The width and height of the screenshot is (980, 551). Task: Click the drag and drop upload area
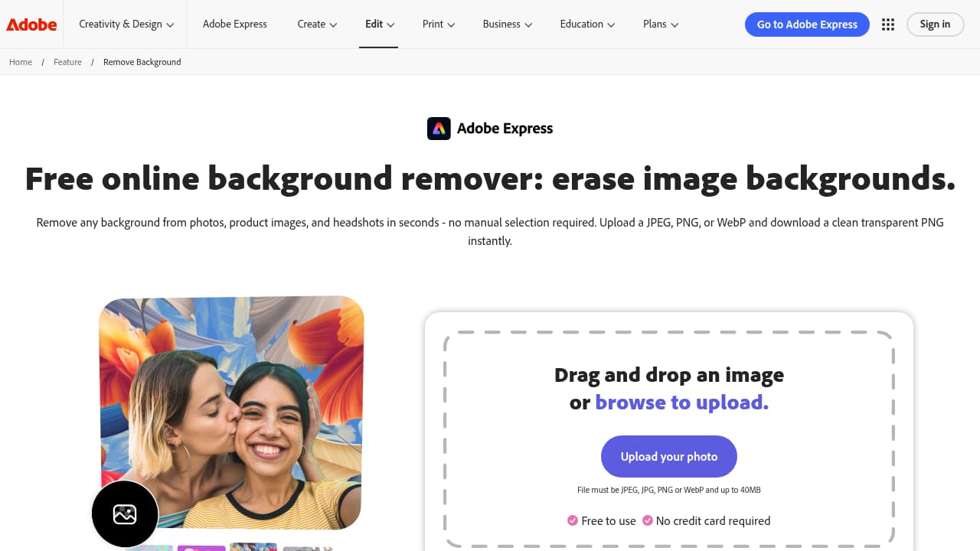coord(669,440)
